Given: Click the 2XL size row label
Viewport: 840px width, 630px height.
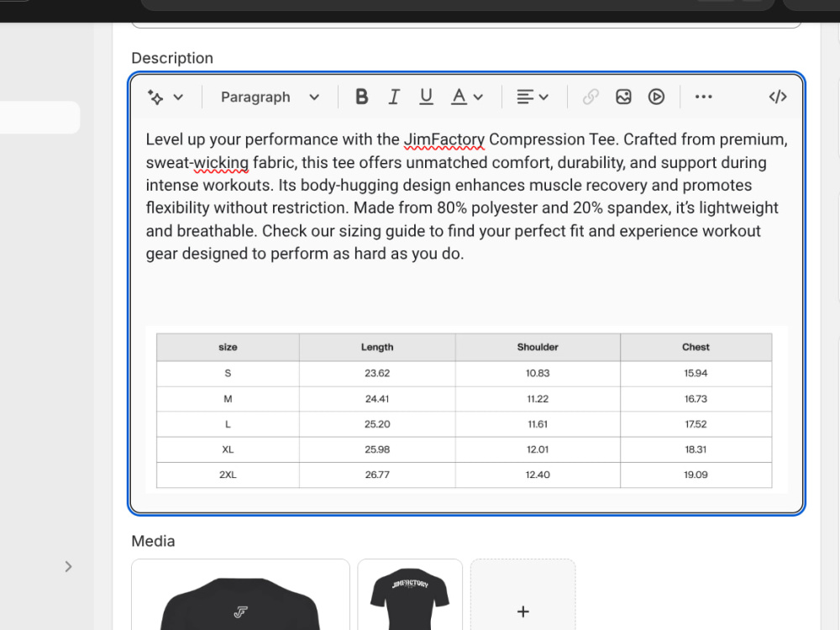Looking at the screenshot, I should pos(228,475).
